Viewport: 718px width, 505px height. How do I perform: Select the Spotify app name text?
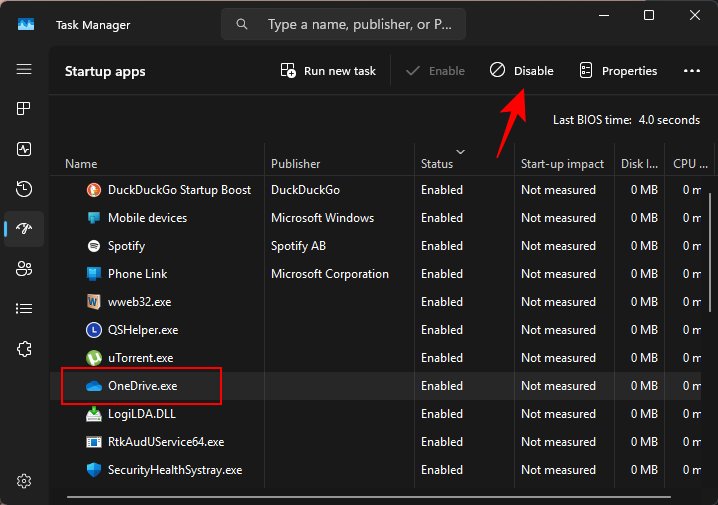126,246
